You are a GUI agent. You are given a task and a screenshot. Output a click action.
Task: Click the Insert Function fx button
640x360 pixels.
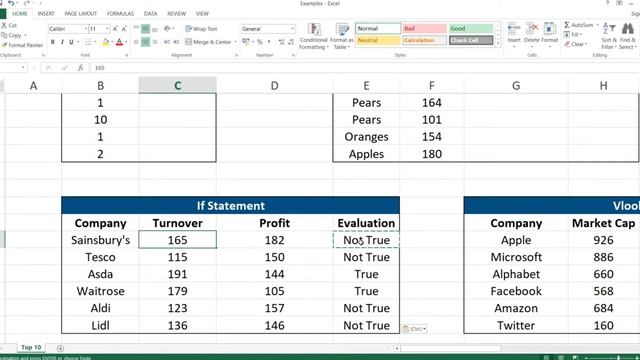(81, 68)
